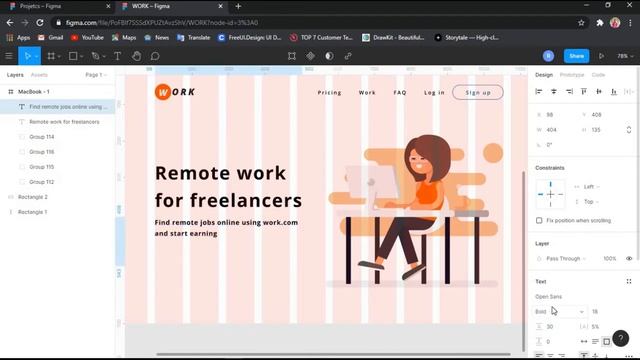Open the zoom level dropdown

625,56
